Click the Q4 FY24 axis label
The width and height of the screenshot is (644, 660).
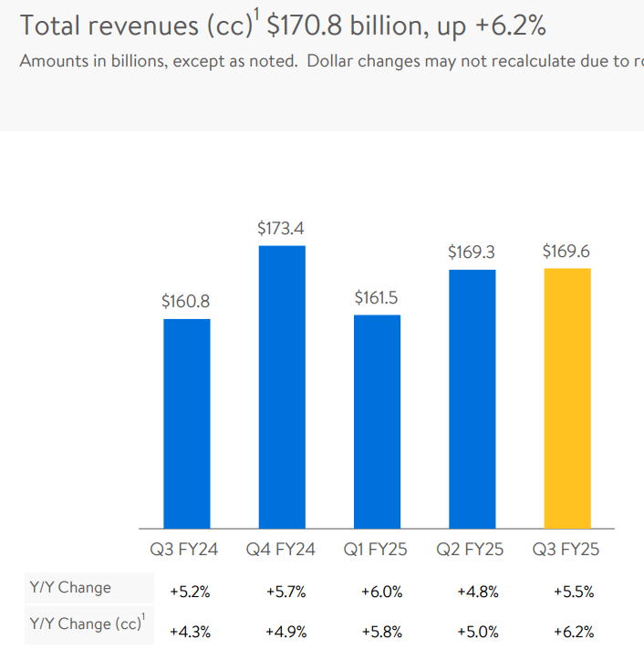tap(281, 550)
